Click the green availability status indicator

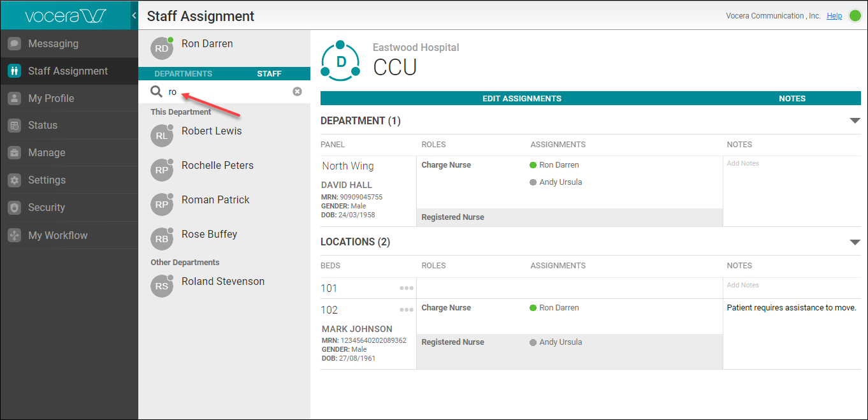click(x=855, y=16)
